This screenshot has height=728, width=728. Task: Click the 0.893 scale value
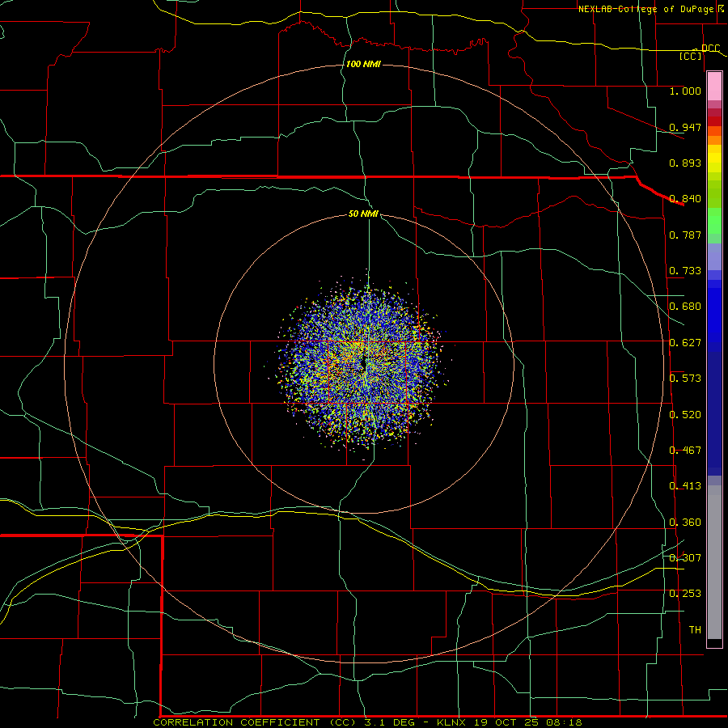685,163
